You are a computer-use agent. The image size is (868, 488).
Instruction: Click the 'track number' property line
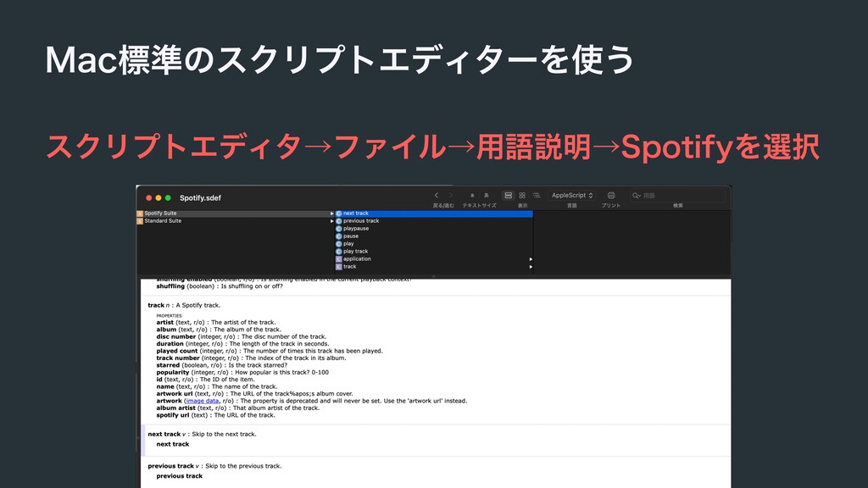click(251, 358)
